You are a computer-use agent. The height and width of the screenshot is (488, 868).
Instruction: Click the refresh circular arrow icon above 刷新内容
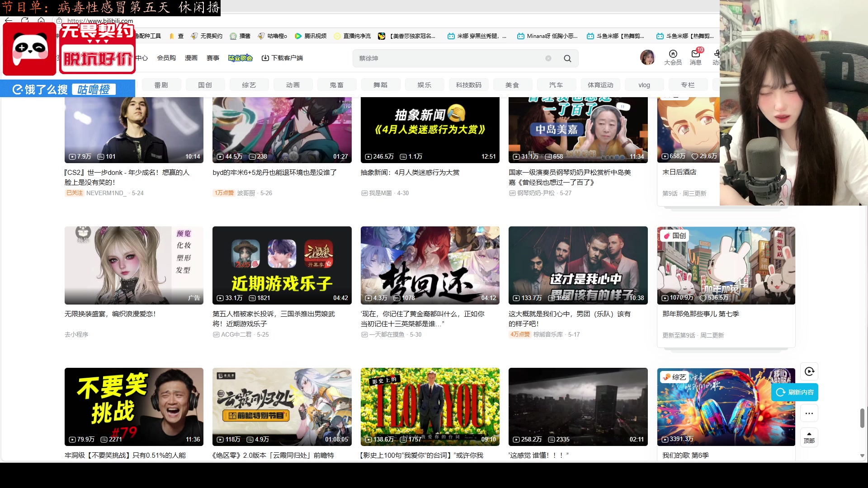pos(809,371)
